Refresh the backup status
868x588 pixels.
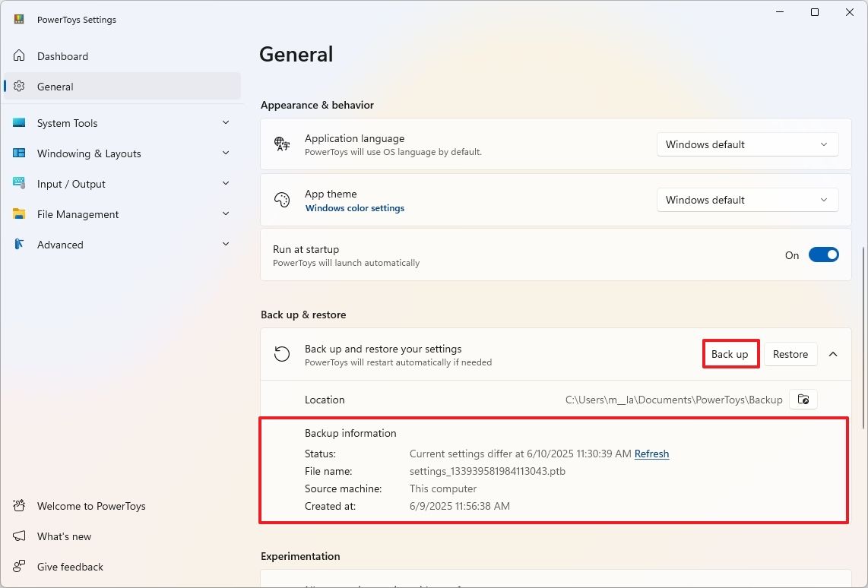point(651,454)
